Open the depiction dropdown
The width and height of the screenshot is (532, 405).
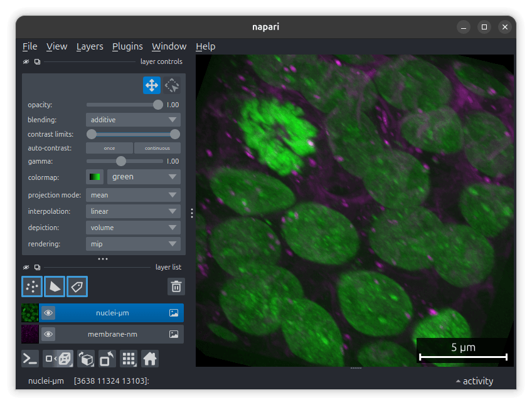tap(133, 228)
